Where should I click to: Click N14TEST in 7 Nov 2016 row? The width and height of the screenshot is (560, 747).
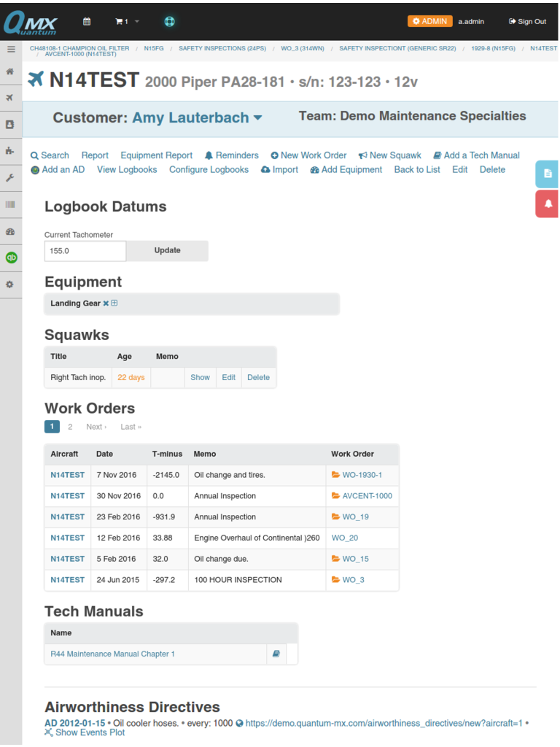(68, 475)
